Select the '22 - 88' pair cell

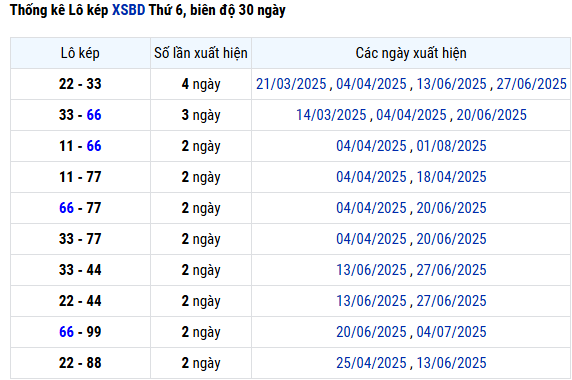click(x=80, y=363)
